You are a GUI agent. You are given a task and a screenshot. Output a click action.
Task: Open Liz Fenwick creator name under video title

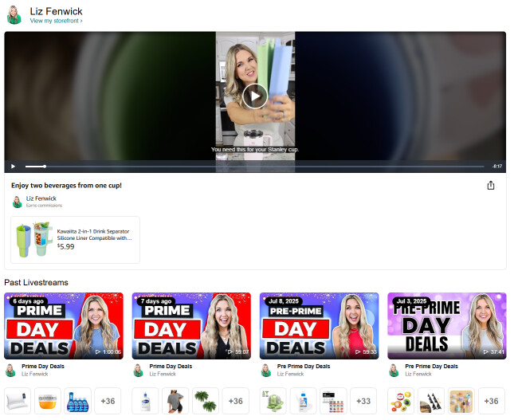41,198
